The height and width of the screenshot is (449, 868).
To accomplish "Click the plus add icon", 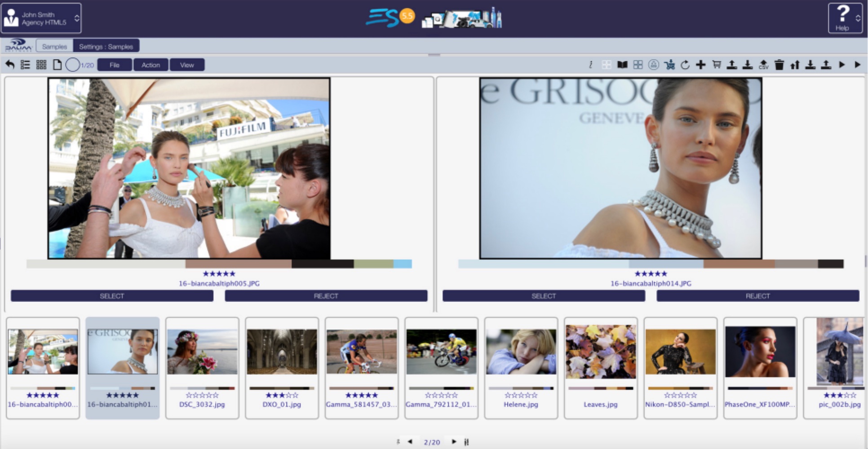I will point(700,65).
